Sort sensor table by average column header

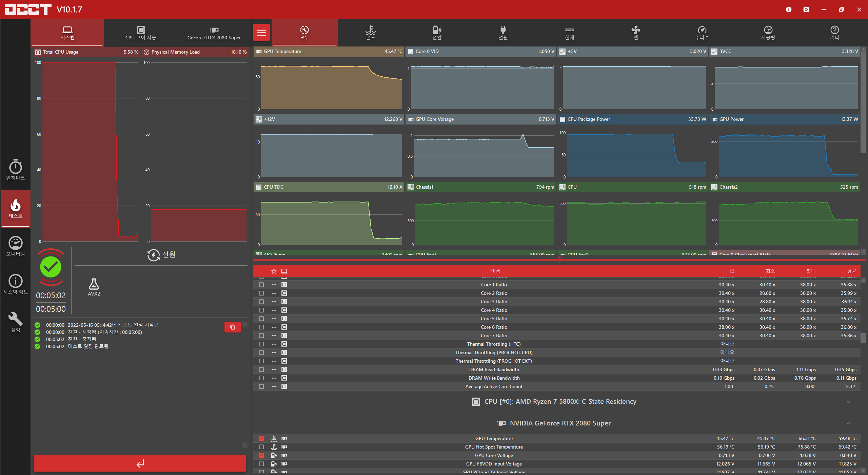point(851,271)
